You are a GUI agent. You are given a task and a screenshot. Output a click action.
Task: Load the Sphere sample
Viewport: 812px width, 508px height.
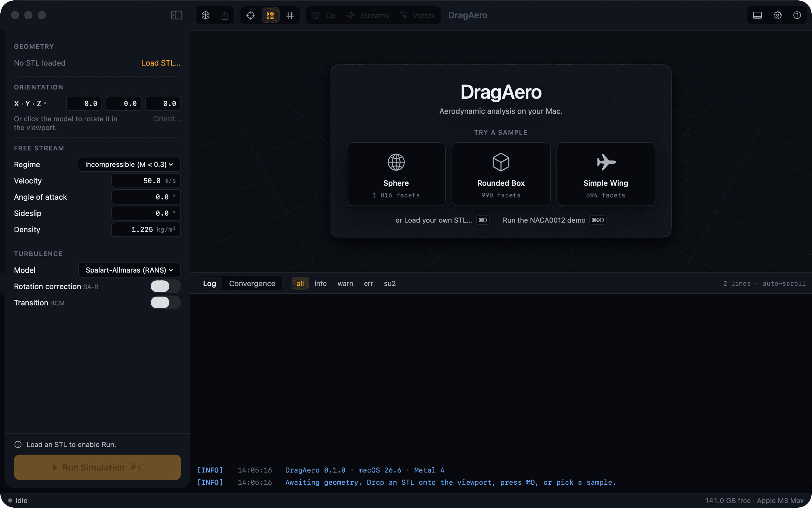pos(396,174)
